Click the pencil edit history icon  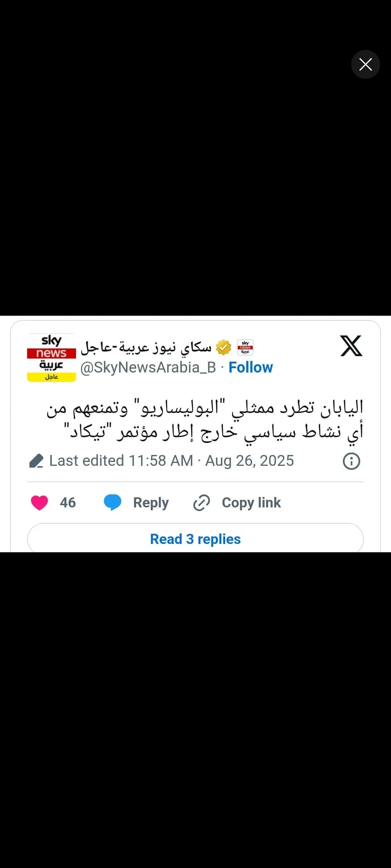tap(36, 461)
